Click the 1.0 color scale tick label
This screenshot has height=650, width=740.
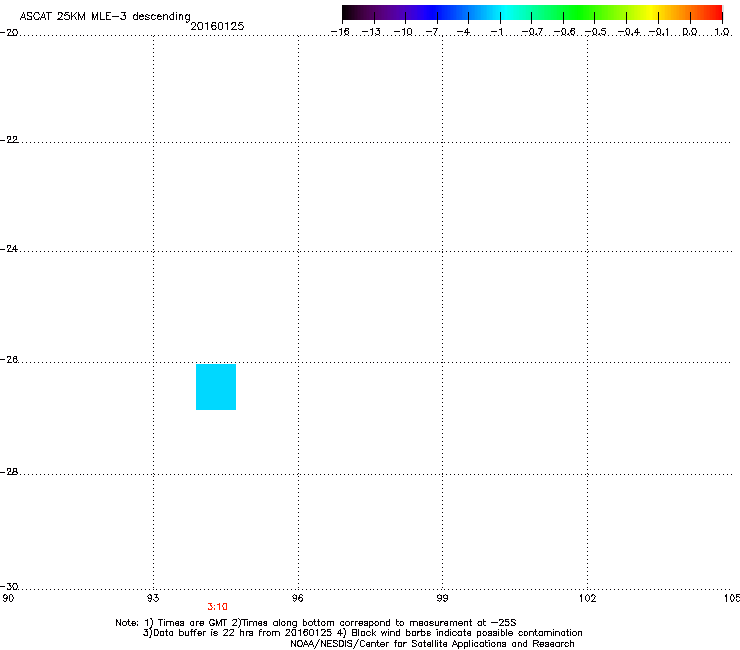click(x=722, y=32)
